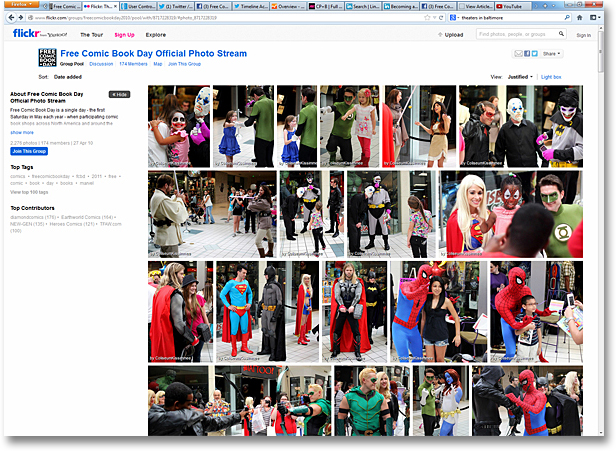Click the Flickr logo
This screenshot has height=451, width=616.
tap(26, 33)
